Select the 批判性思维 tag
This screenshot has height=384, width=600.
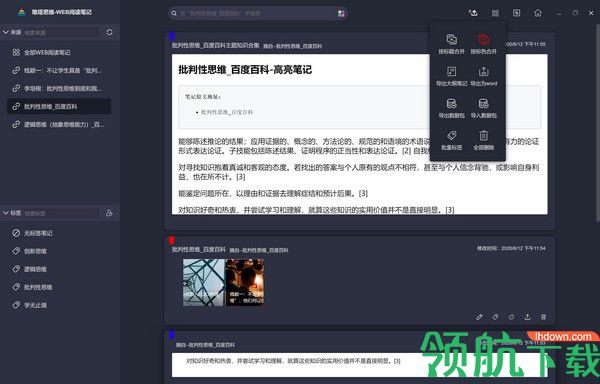pyautogui.click(x=59, y=287)
